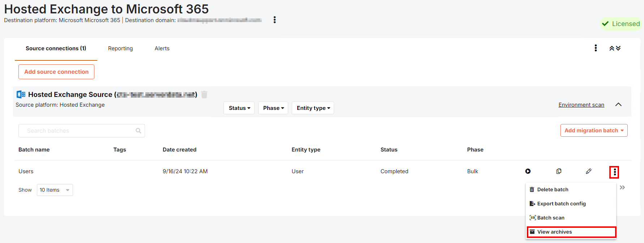Viewport: 644px width, 243px height.
Task: Click the Tags column header
Action: coord(120,150)
